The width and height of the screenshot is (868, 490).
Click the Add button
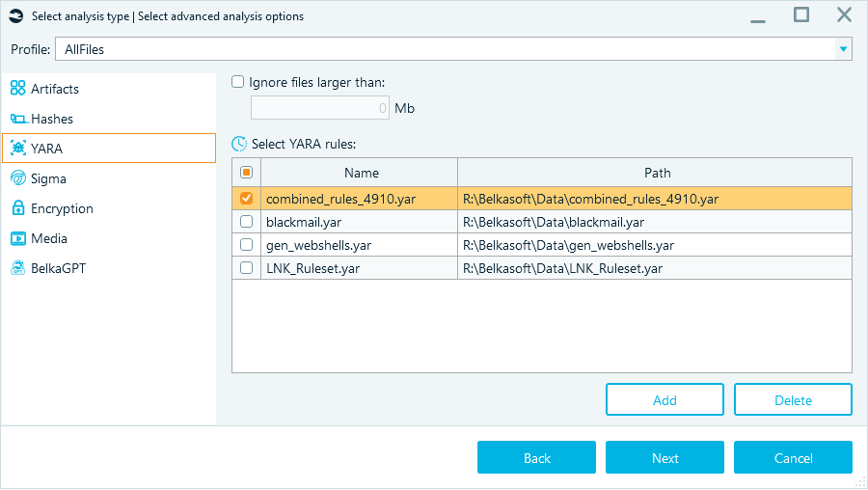pos(665,399)
